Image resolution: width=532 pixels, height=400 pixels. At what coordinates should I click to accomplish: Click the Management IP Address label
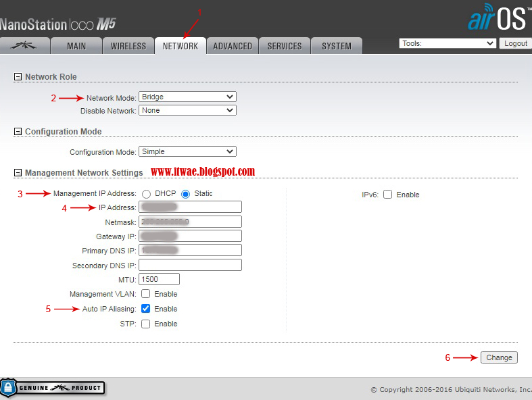click(95, 193)
